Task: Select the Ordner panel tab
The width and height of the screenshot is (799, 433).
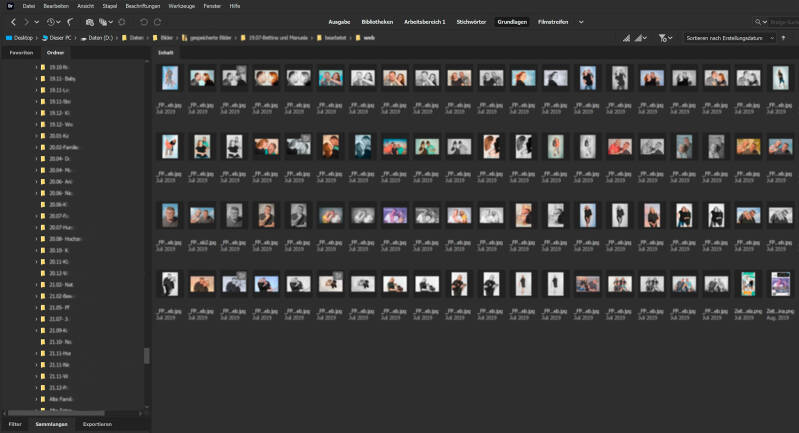Action: [55, 52]
